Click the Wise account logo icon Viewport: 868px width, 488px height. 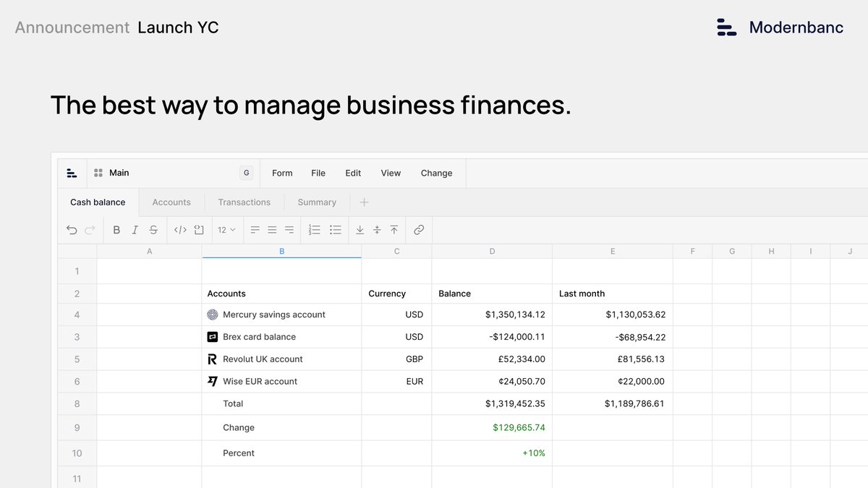click(x=213, y=382)
